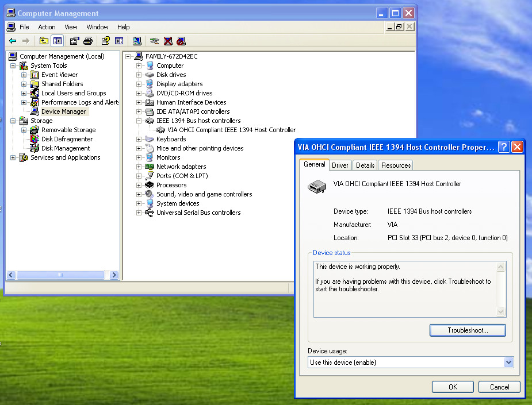Click the Monitors category
The image size is (532, 405).
169,157
